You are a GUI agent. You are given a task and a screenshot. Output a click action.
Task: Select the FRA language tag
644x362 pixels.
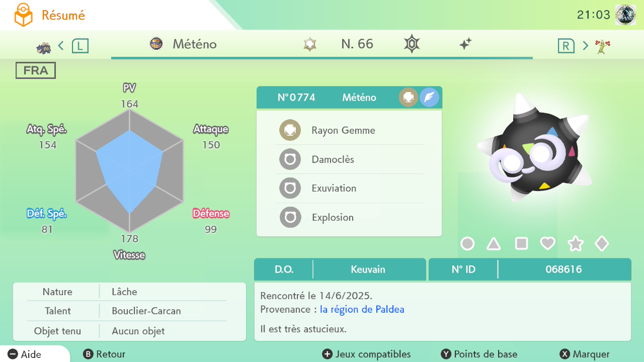click(x=36, y=70)
